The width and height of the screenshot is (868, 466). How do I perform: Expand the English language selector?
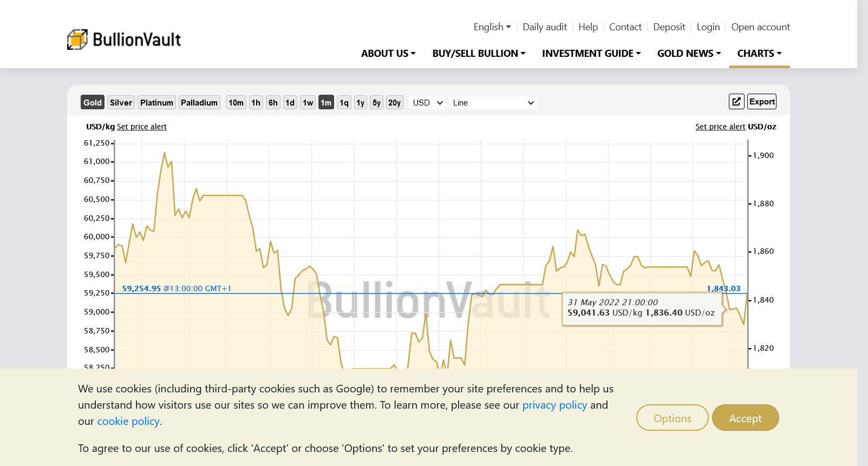coord(492,27)
